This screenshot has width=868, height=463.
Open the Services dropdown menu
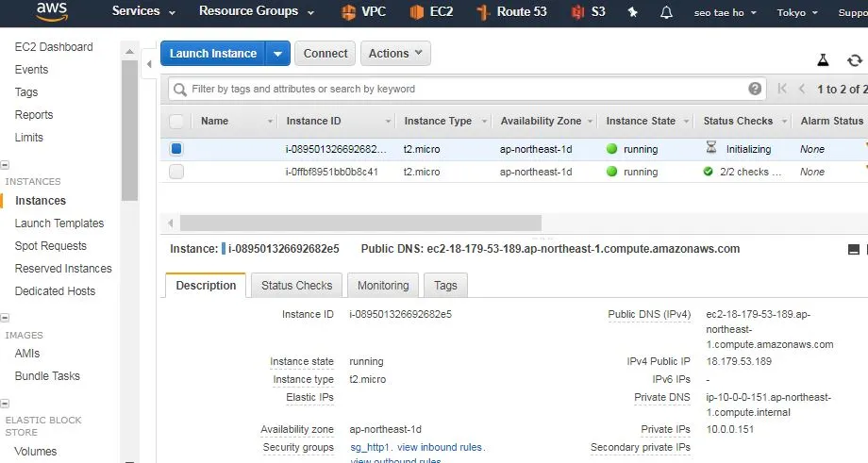pos(142,11)
